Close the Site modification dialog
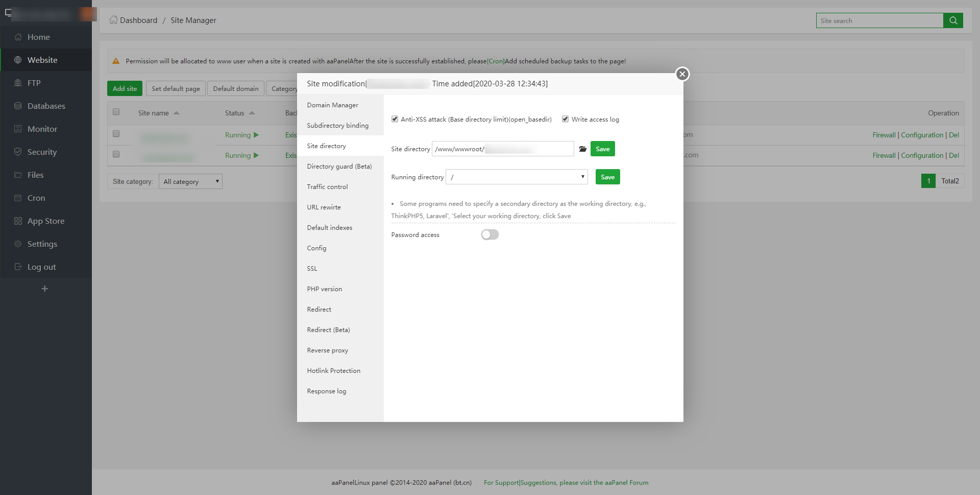The image size is (980, 495). click(682, 74)
